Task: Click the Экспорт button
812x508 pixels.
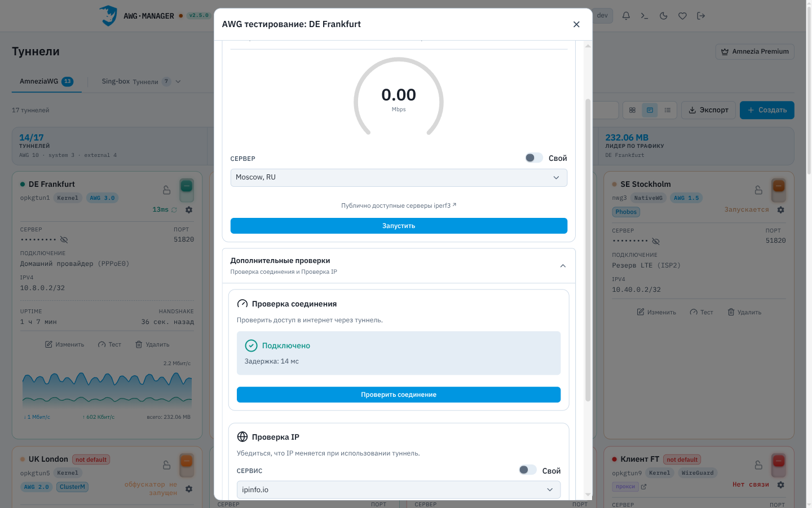Action: coord(708,110)
